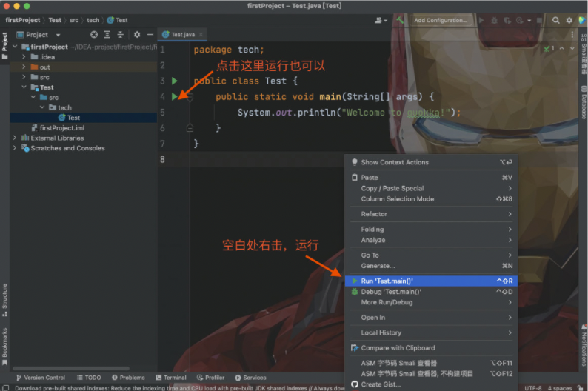Choose Generate... in context menu
Screen dimensions: 588x391
pyautogui.click(x=431, y=266)
